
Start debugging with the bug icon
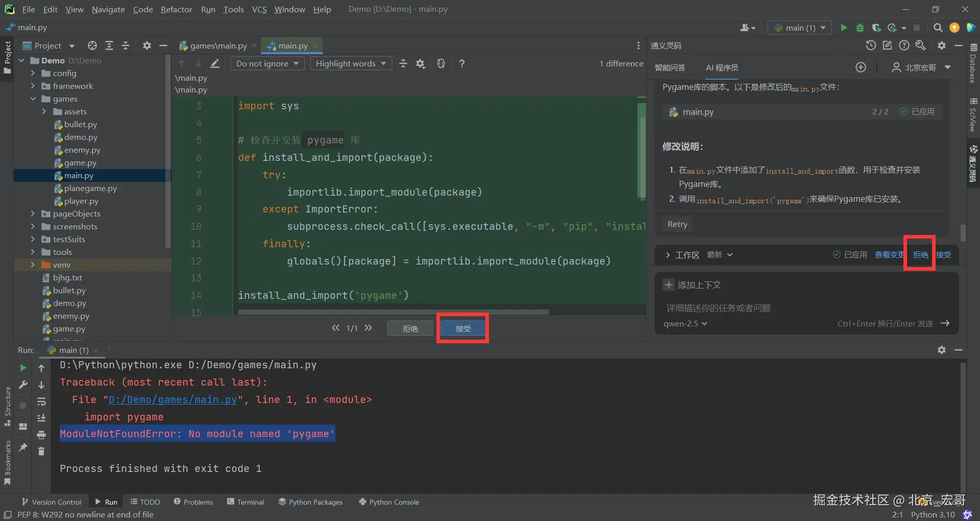pos(860,28)
